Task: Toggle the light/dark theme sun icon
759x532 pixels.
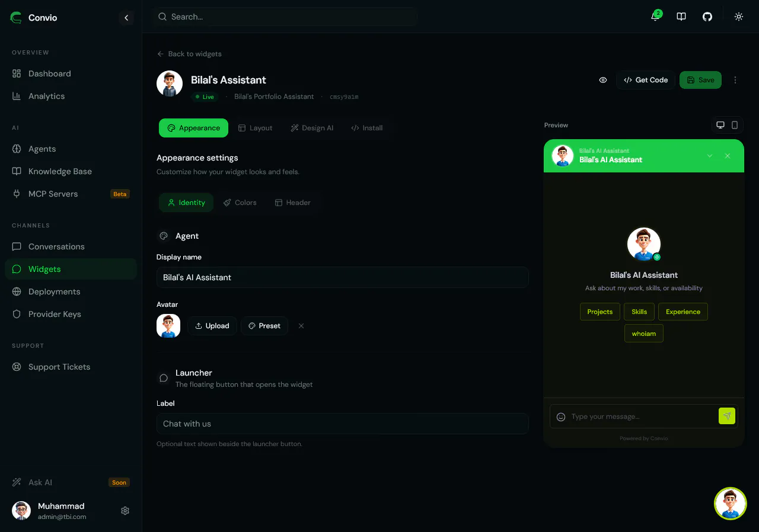Action: tap(739, 17)
